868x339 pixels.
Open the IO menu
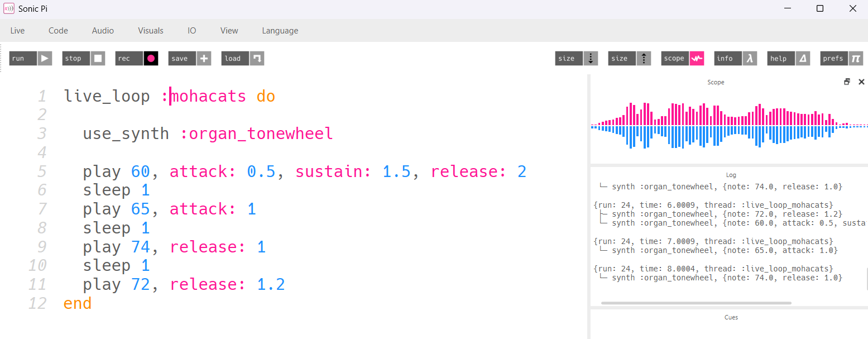pos(191,31)
